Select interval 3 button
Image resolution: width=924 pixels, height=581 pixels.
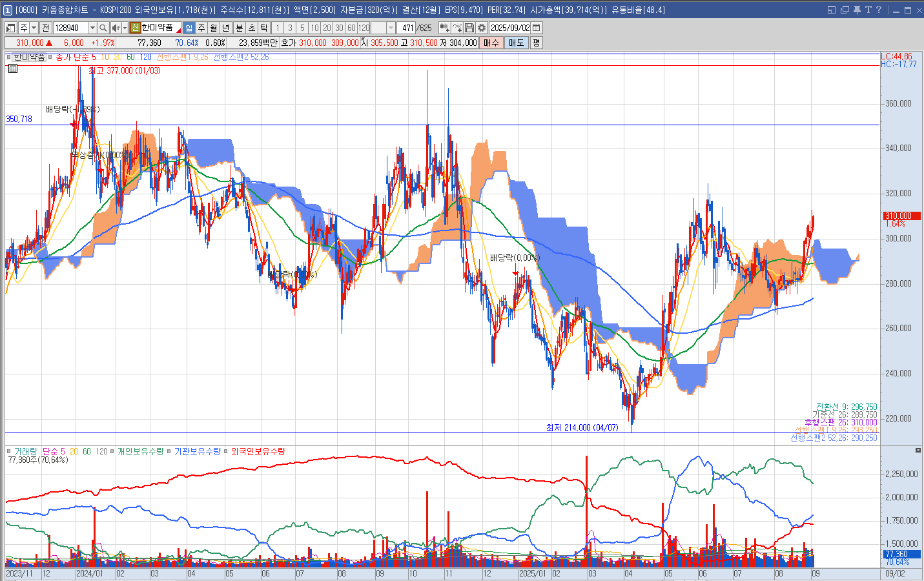pos(290,28)
